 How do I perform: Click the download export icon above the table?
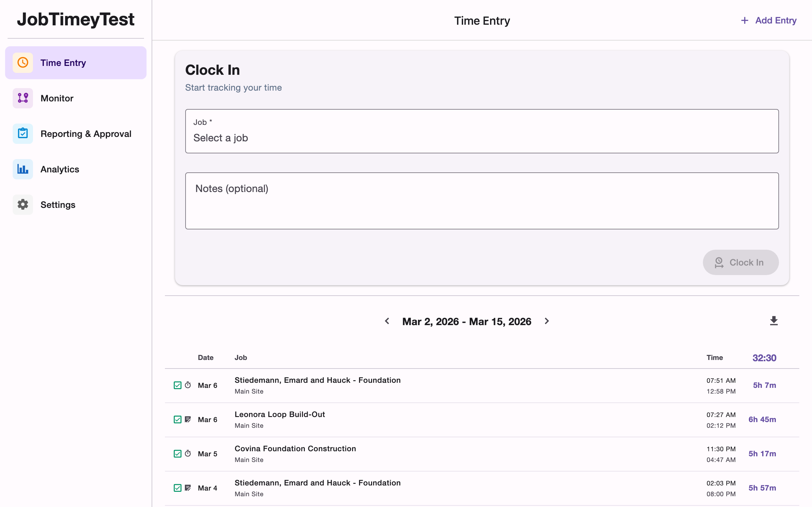pos(773,321)
